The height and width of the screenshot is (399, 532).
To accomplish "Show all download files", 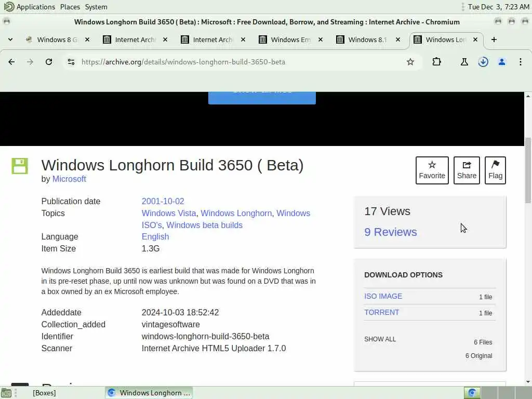I will coord(380,339).
